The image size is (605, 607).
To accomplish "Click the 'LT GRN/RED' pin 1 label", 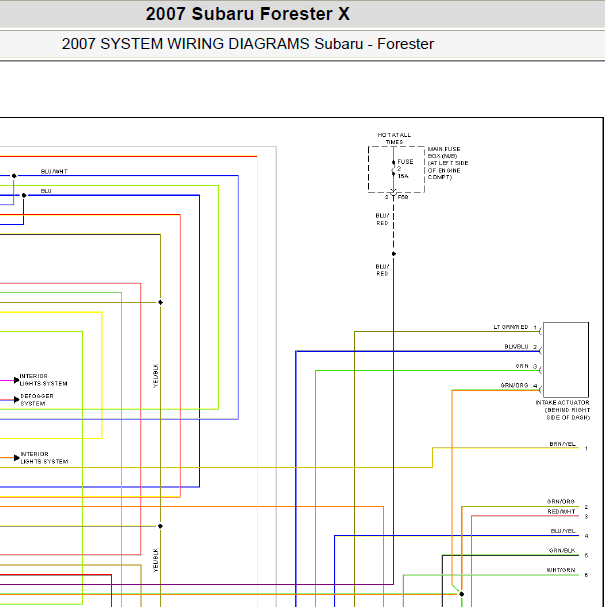I will click(x=511, y=327).
